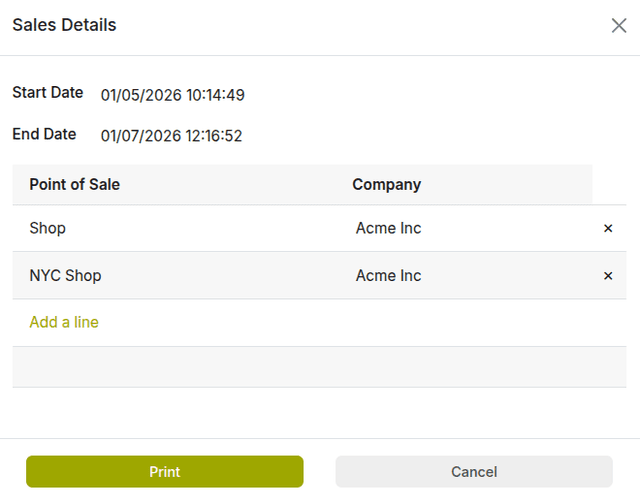Click the Start Date label

tap(48, 93)
